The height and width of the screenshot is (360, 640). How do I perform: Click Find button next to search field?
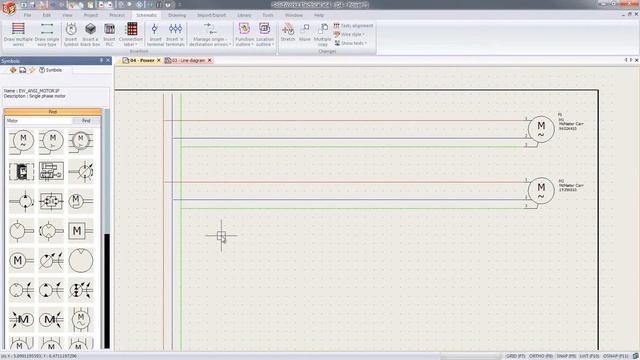pyautogui.click(x=86, y=121)
